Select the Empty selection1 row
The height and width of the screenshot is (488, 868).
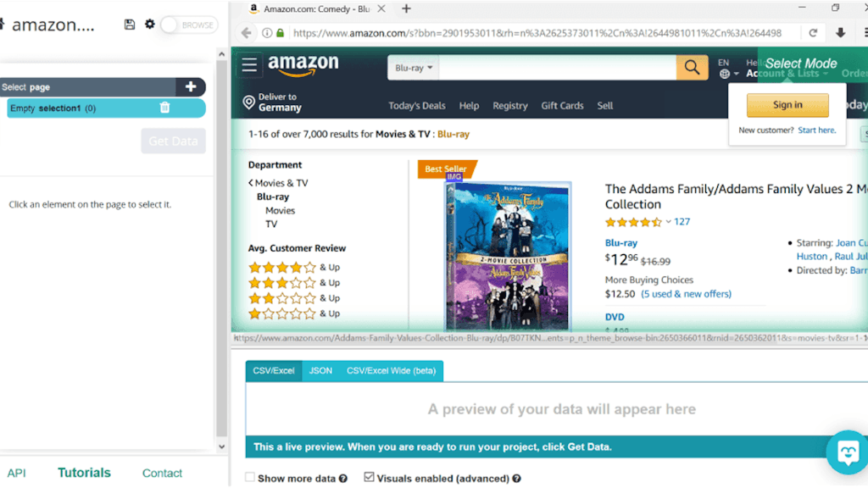[106, 108]
